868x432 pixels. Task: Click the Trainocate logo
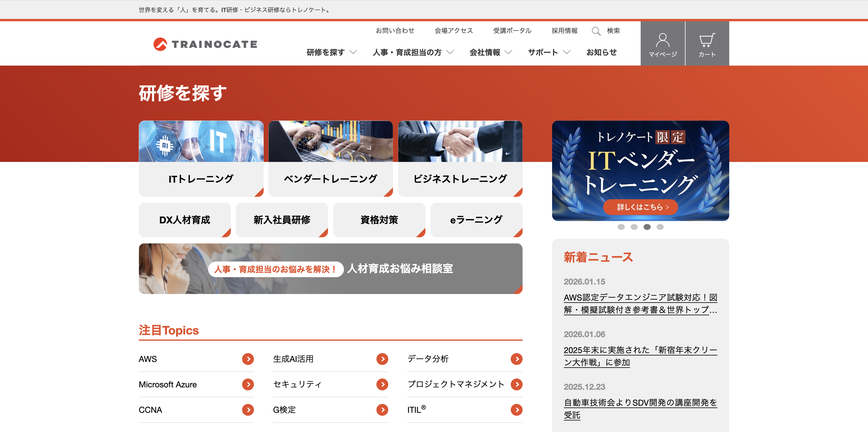205,44
